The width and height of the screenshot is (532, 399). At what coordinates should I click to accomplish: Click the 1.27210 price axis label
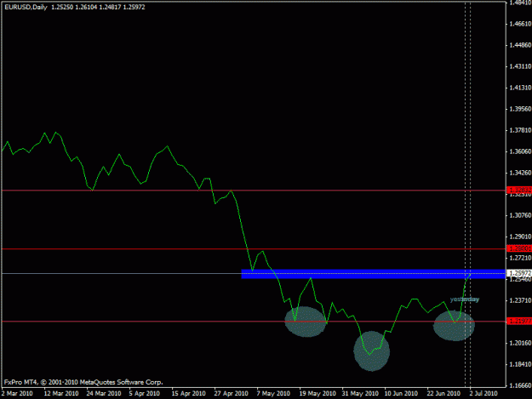(x=520, y=258)
